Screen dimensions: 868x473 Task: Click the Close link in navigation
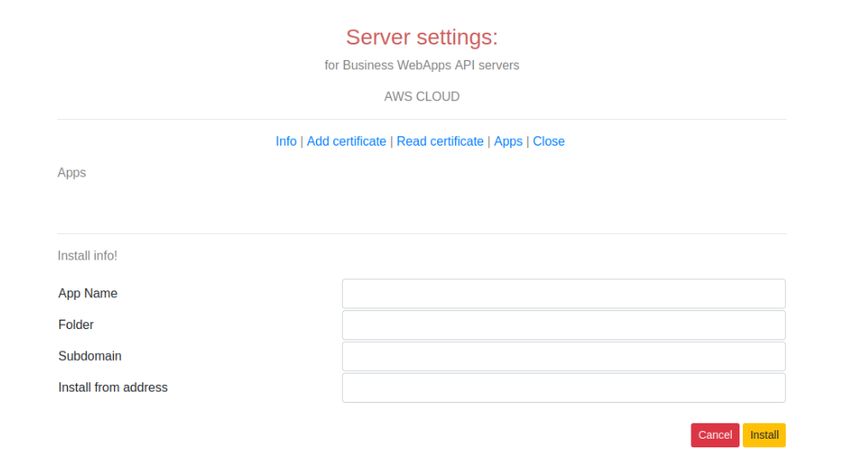(x=548, y=141)
